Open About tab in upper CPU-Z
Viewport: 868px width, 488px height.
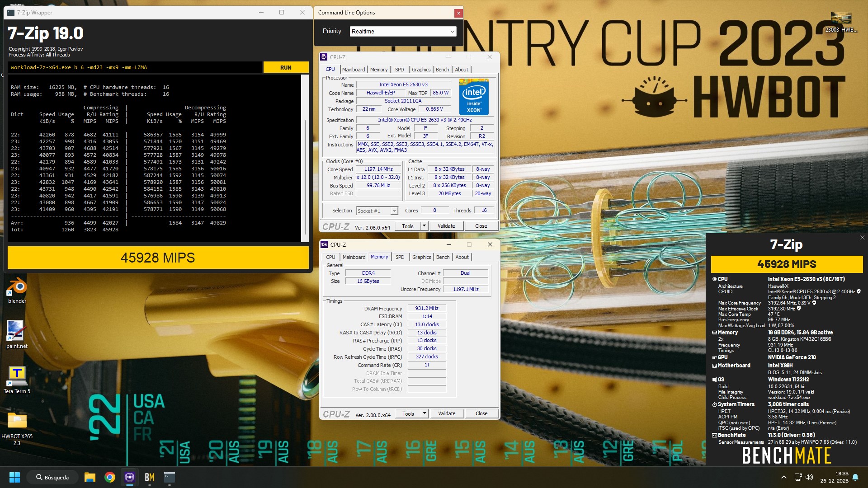click(462, 70)
